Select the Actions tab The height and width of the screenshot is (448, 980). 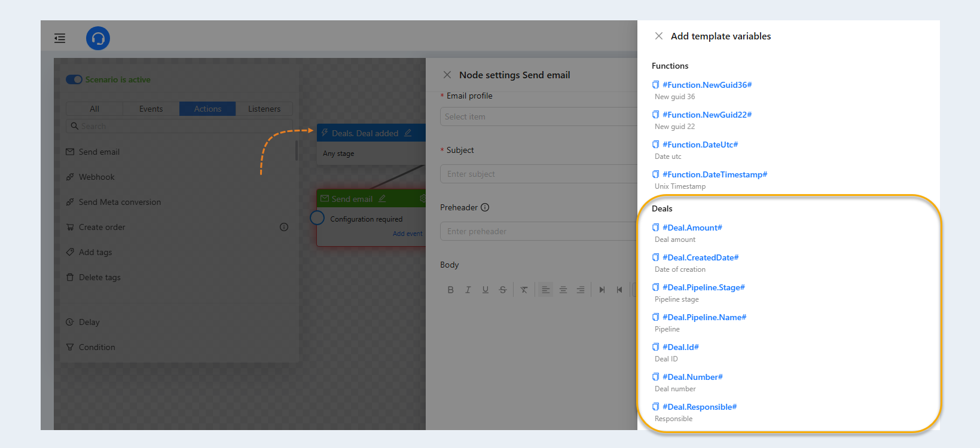pyautogui.click(x=207, y=109)
